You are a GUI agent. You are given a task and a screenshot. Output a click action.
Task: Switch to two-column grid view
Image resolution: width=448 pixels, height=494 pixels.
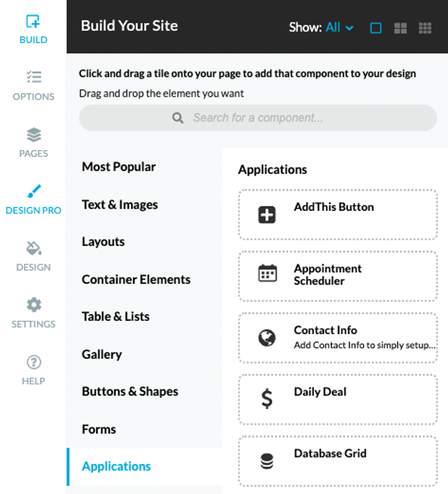click(400, 28)
